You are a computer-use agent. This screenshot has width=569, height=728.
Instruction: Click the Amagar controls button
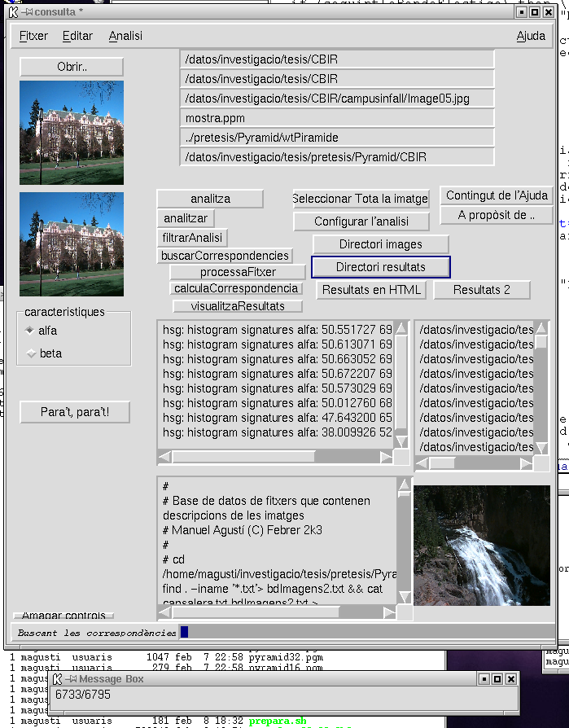pyautogui.click(x=63, y=615)
